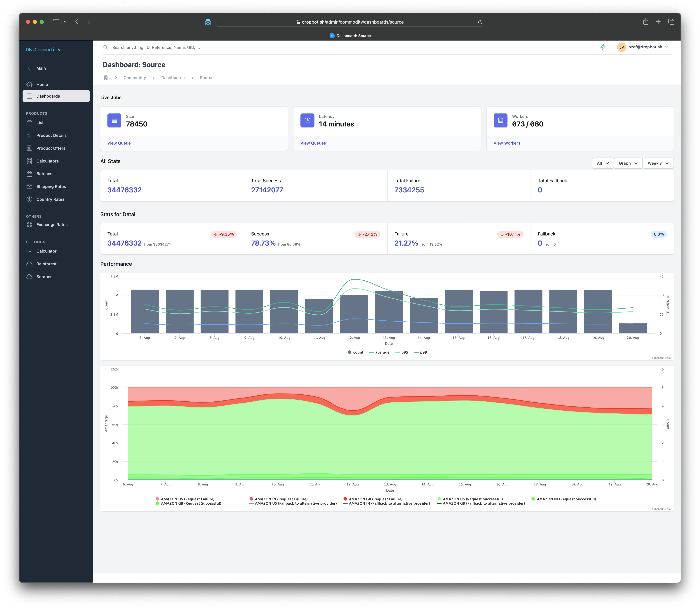Toggle AMAZON US (Request Successful) legend item
This screenshot has width=700, height=608.
tap(470, 499)
